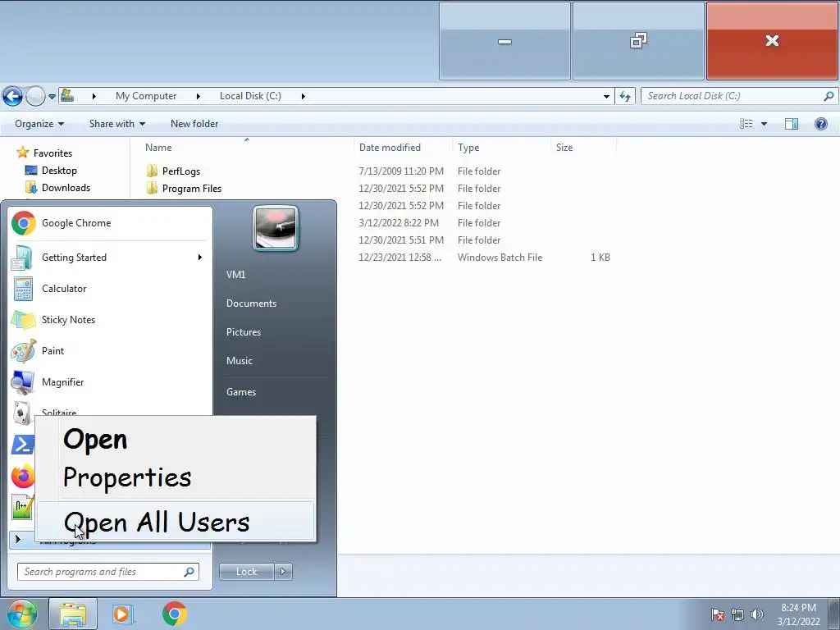Click the network tray icon

[x=737, y=614]
